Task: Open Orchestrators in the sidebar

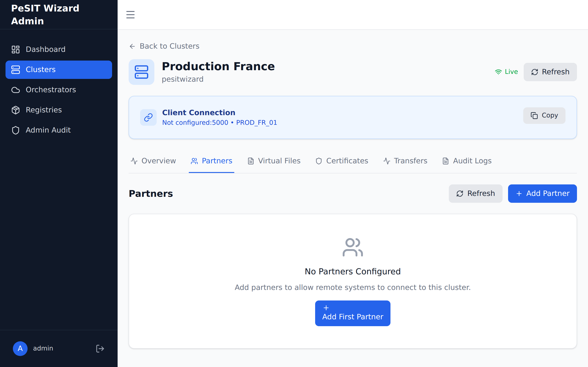Action: pyautogui.click(x=51, y=90)
